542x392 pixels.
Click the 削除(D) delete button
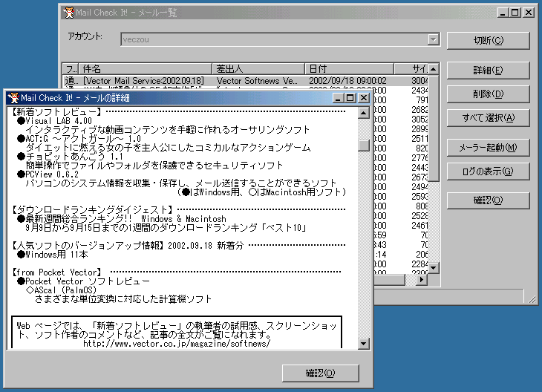click(488, 94)
